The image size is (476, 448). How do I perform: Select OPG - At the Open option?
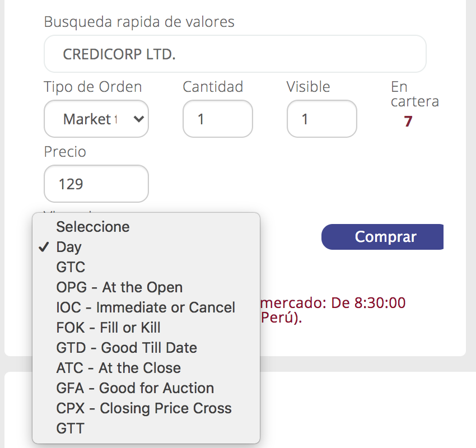coord(146,287)
